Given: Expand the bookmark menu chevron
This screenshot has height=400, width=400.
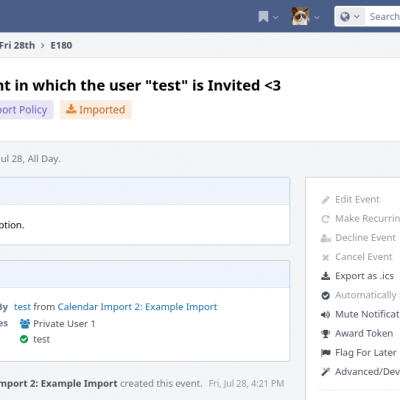Looking at the screenshot, I should [276, 17].
